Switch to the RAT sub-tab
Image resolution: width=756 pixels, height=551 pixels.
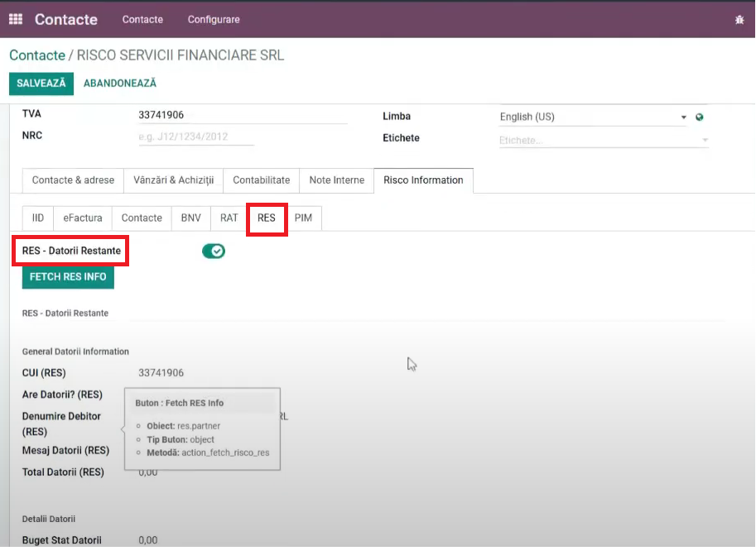pyautogui.click(x=229, y=218)
